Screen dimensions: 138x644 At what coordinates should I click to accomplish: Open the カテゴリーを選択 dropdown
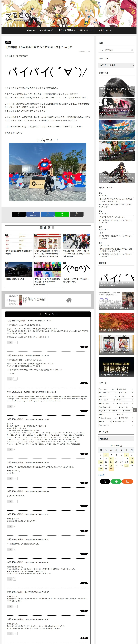pyautogui.click(x=116, y=65)
